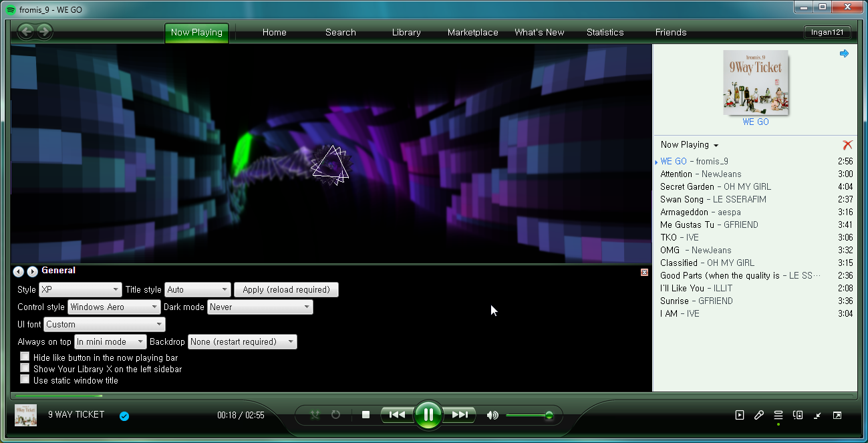Click the 9 Way Ticket album cover
This screenshot has width=868, height=443.
click(x=756, y=82)
